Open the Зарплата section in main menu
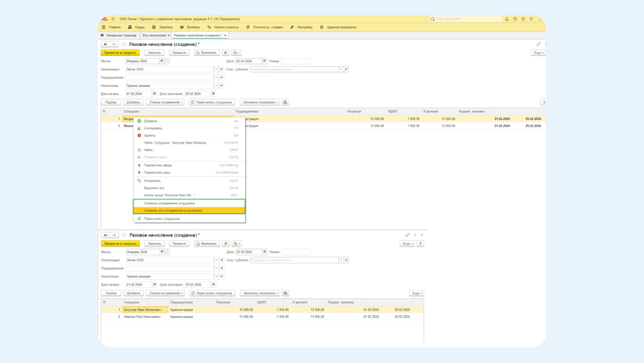The height and width of the screenshot is (363, 644). click(163, 27)
